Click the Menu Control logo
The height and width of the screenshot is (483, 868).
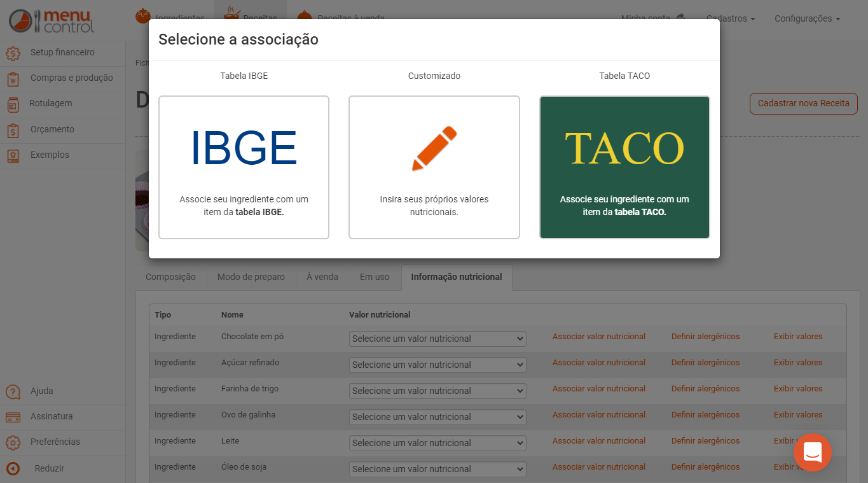click(x=52, y=21)
